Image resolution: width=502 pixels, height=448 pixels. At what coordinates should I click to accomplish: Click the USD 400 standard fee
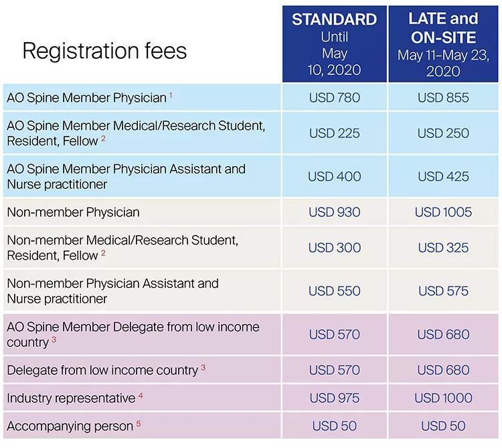(334, 177)
